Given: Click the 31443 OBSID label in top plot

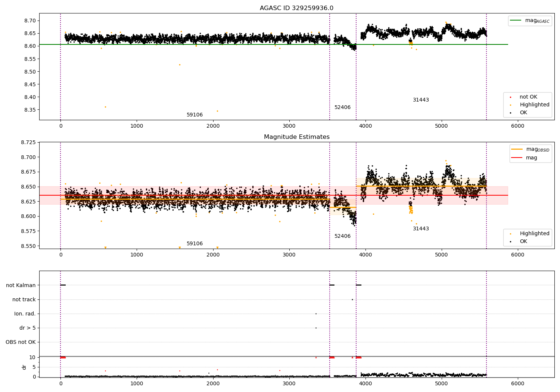Looking at the screenshot, I should coord(421,100).
